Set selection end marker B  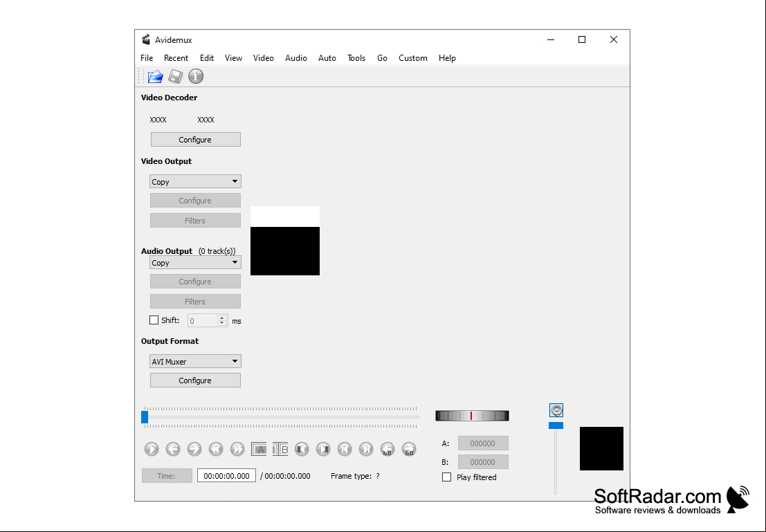point(280,449)
